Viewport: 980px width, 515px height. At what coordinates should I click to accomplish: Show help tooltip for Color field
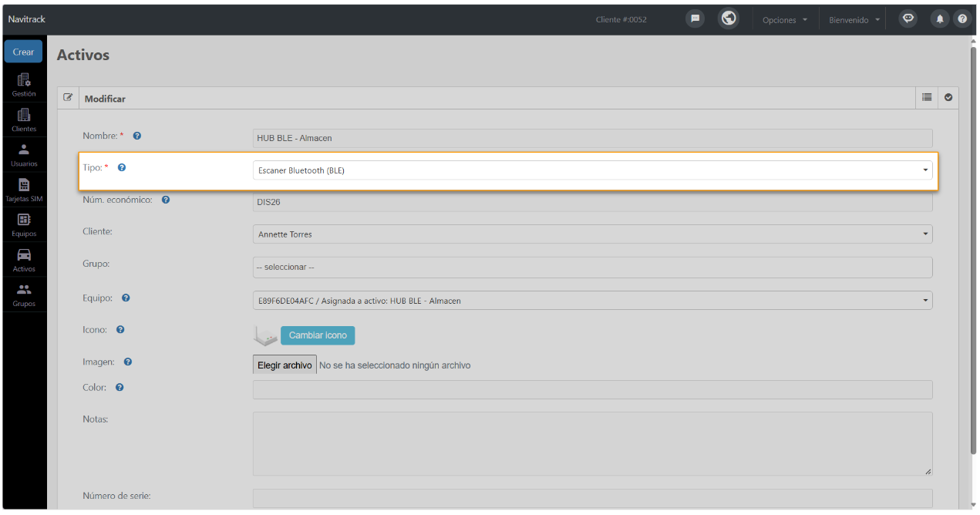[120, 387]
